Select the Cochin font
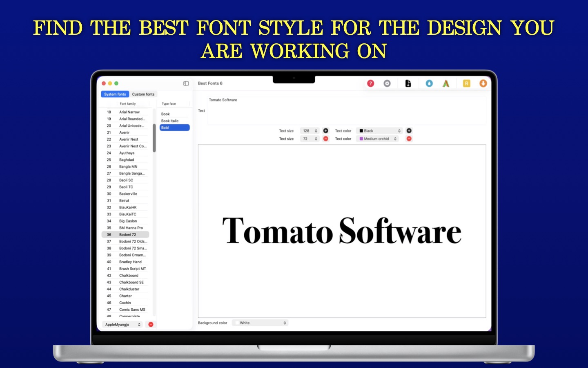 [125, 303]
